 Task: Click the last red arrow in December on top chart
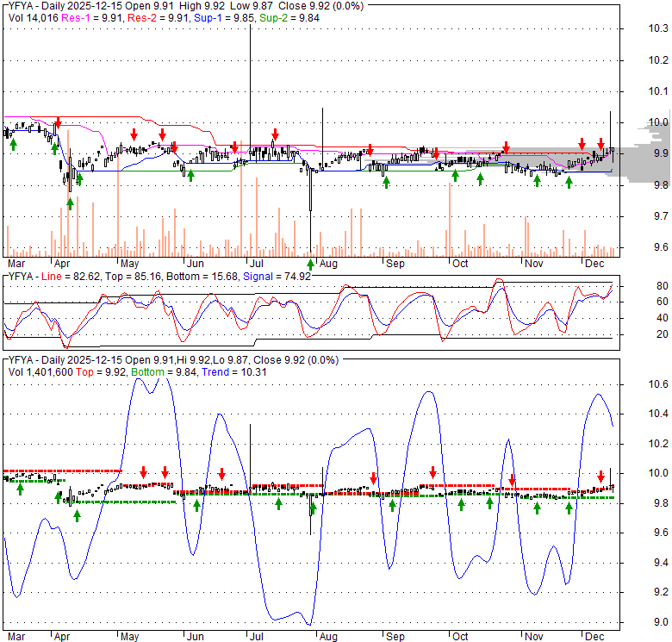click(600, 144)
